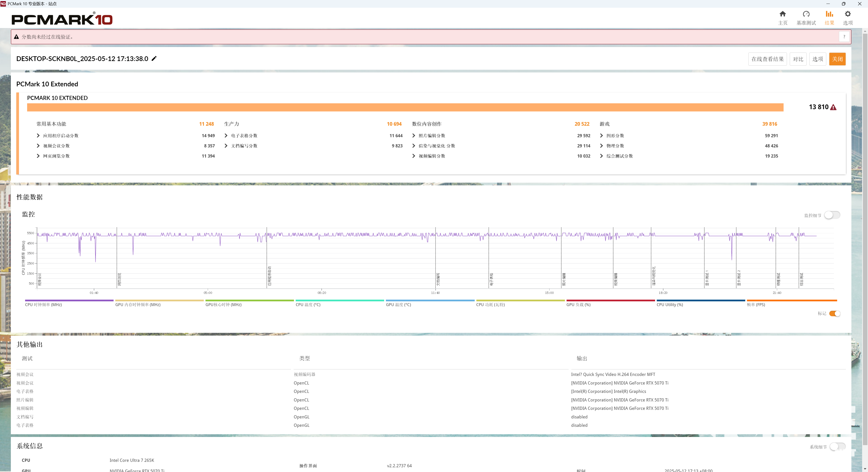Select 帧率 (FPS) legend swatch
Image resolution: width=868 pixels, height=472 pixels.
[x=792, y=300]
